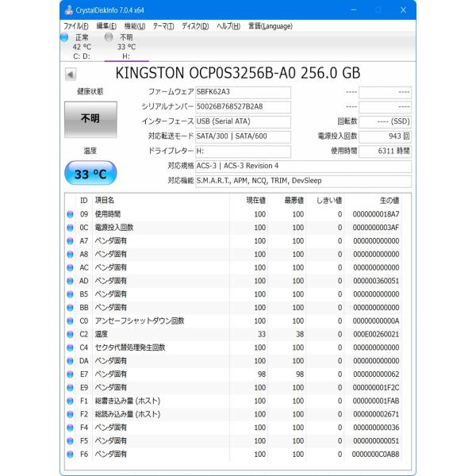
Task: Click the attribute name 総読み込み量 (ホスト)
Action: pyautogui.click(x=128, y=415)
